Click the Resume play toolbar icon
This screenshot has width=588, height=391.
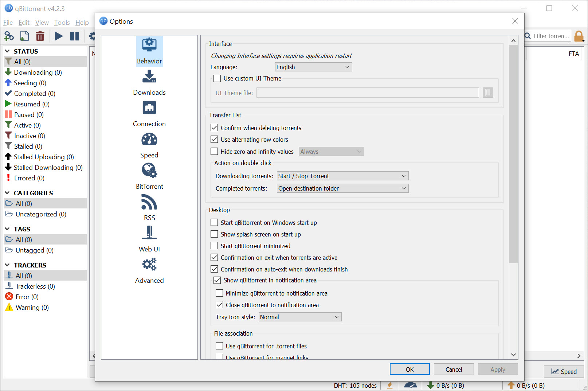coord(59,36)
